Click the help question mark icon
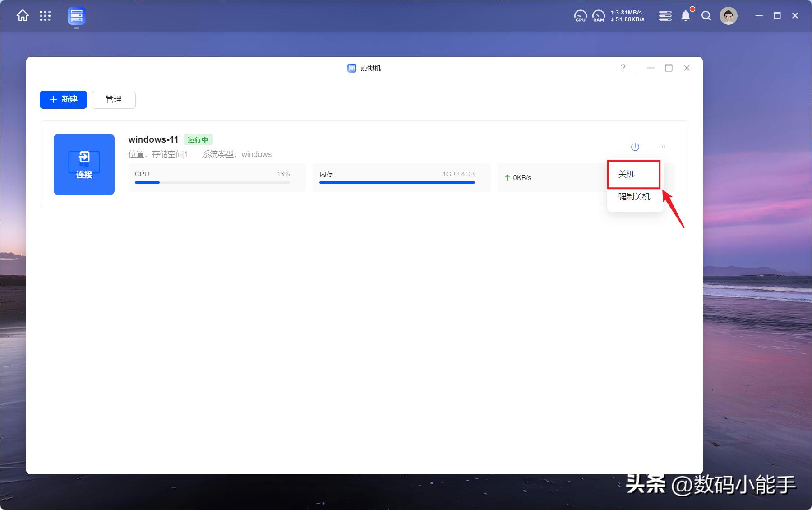 click(623, 68)
